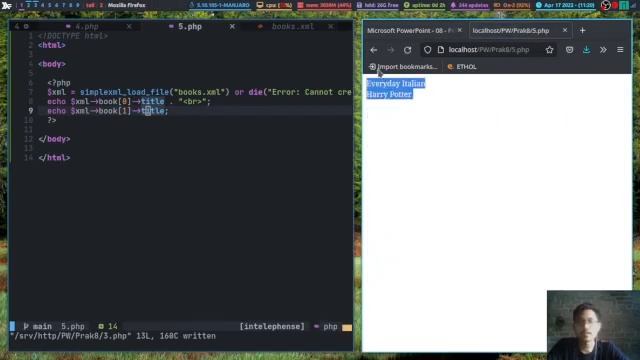Click the Firefox forward arrow

pos(391,50)
